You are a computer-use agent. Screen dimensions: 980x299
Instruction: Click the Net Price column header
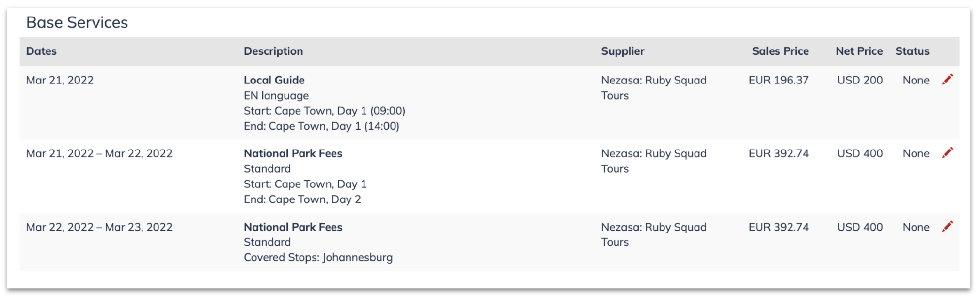tap(859, 51)
